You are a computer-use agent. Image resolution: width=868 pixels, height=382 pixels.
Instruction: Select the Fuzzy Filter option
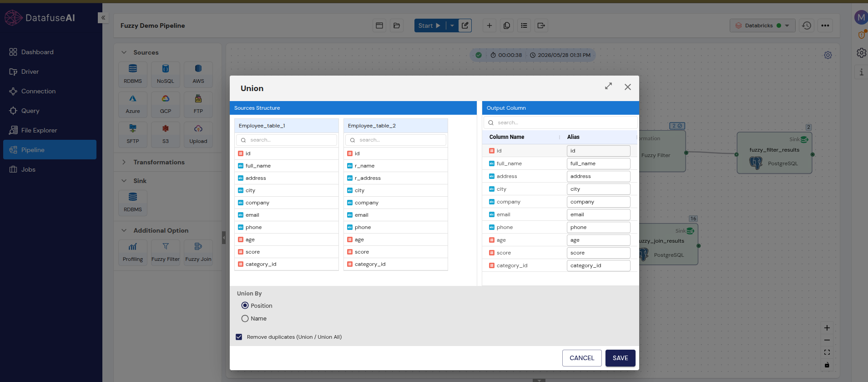coord(166,252)
